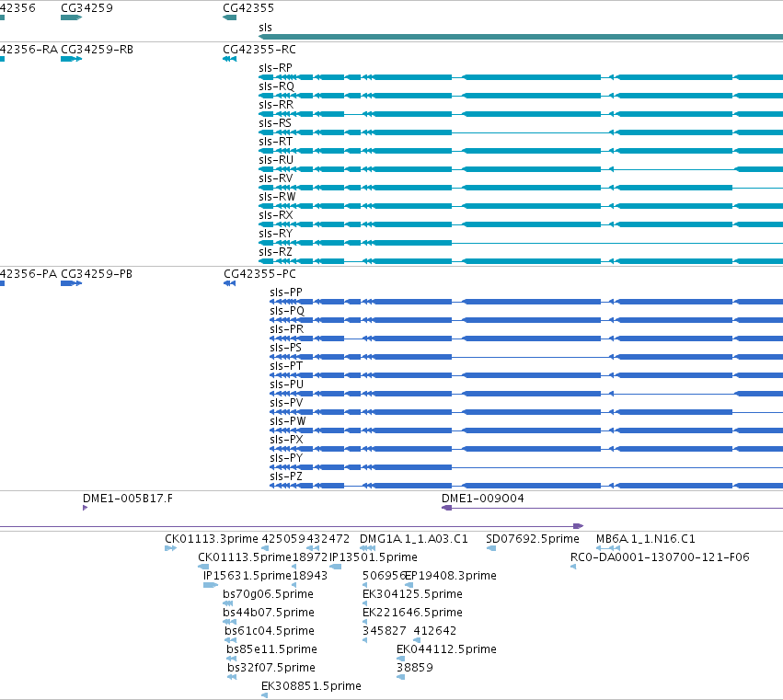Click the sls-PY protein label
The width and height of the screenshot is (783, 700).
coord(286,458)
